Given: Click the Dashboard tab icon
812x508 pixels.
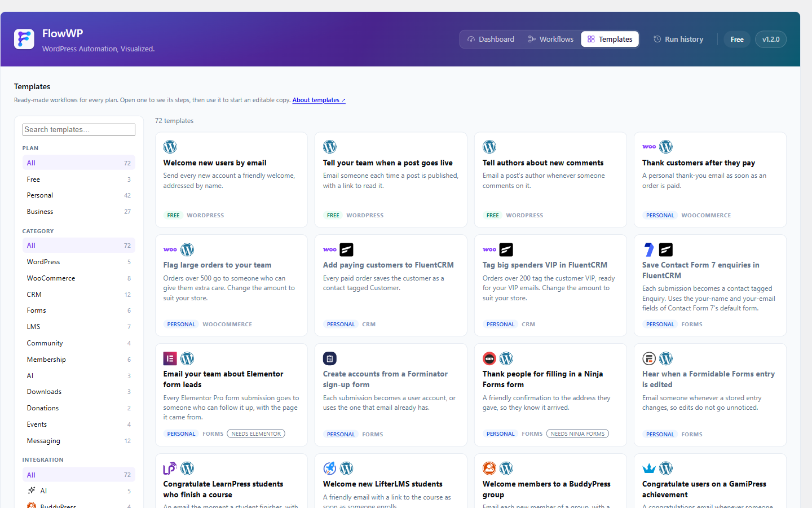Looking at the screenshot, I should coord(471,39).
